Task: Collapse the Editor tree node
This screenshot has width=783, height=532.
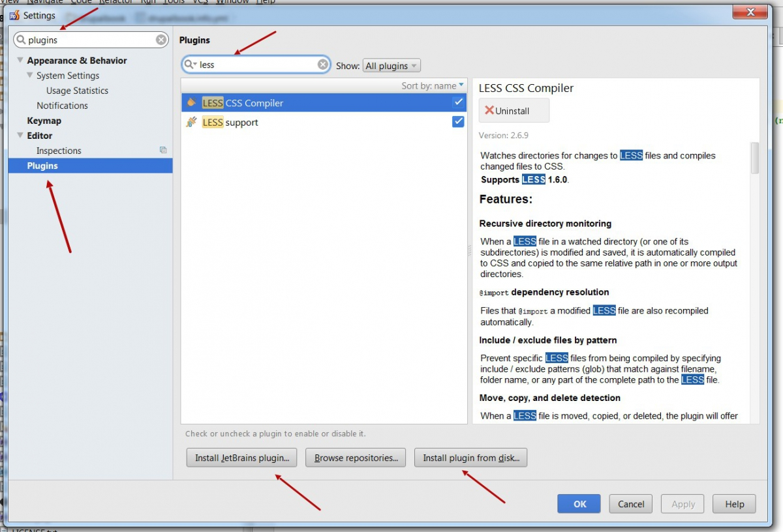Action: pos(20,136)
